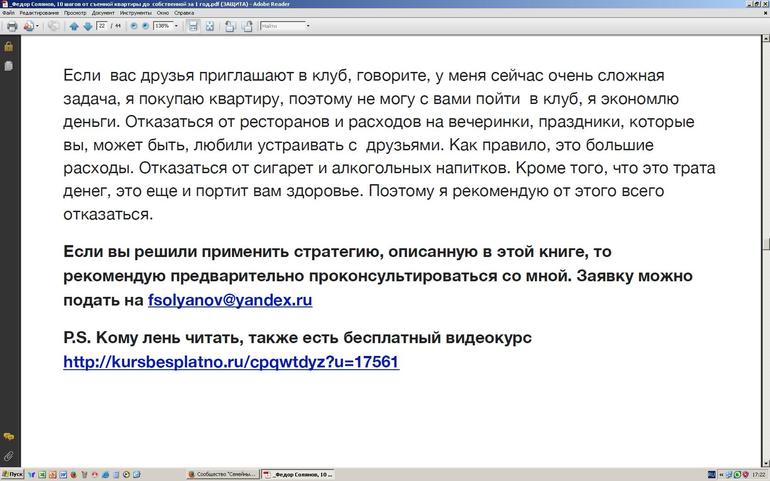The image size is (770, 481).
Task: Click the current page number field
Action: 103,26
